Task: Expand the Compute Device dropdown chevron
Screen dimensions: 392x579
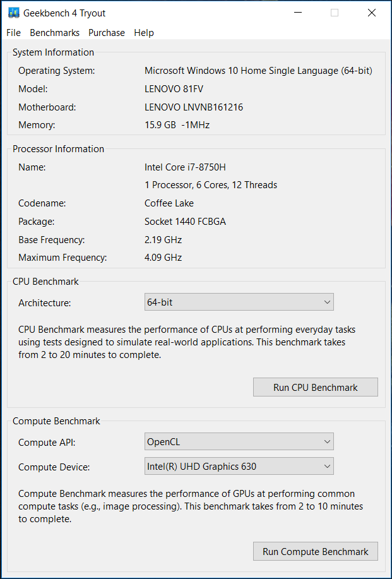Action: [x=327, y=466]
